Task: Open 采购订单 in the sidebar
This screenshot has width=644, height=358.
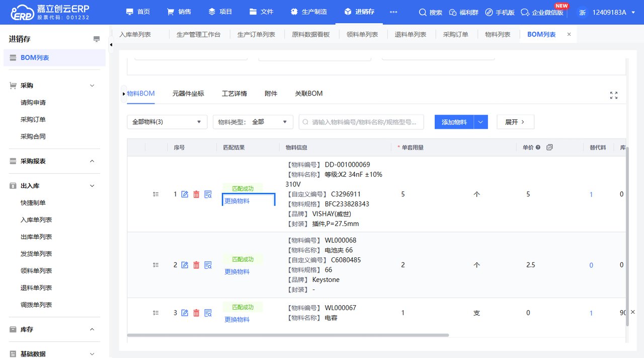Action: [x=33, y=120]
